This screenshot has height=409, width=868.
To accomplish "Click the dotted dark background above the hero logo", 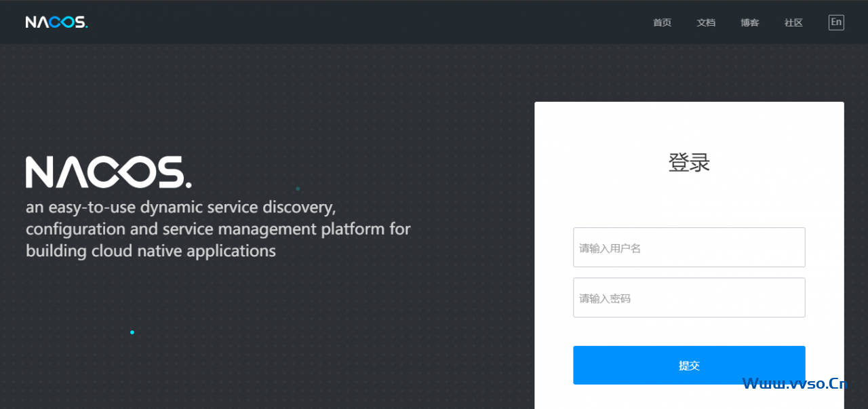I will [203, 102].
